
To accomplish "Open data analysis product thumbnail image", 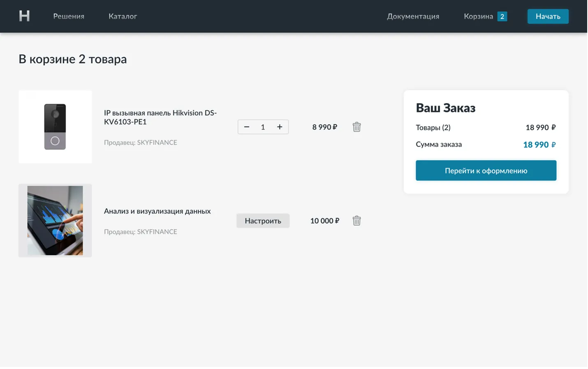I will coord(55,220).
